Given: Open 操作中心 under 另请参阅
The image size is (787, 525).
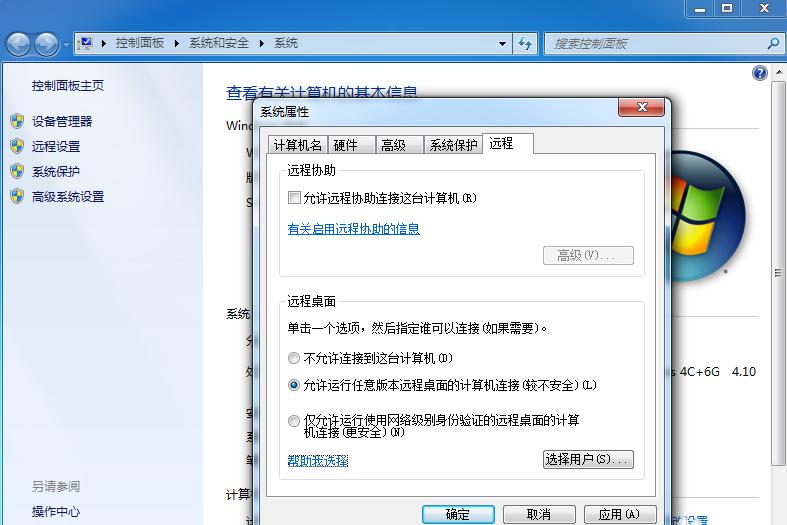Looking at the screenshot, I should point(56,511).
